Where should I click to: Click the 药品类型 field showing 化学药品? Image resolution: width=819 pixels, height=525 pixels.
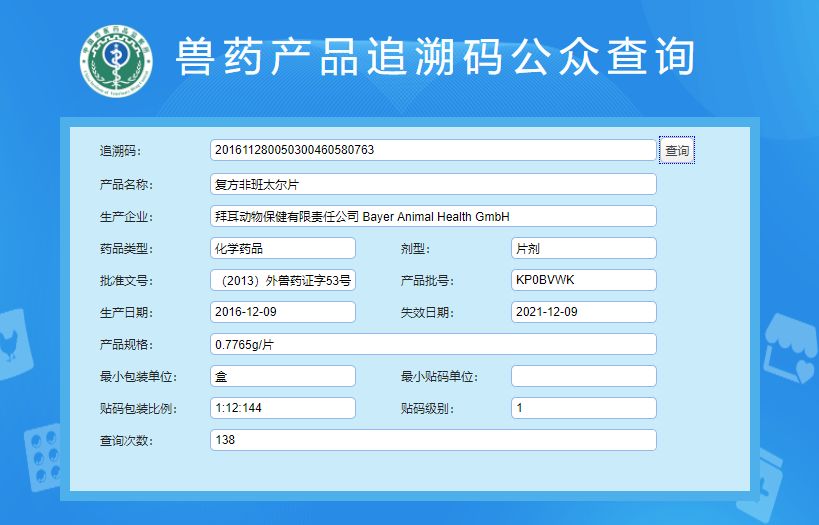point(283,248)
